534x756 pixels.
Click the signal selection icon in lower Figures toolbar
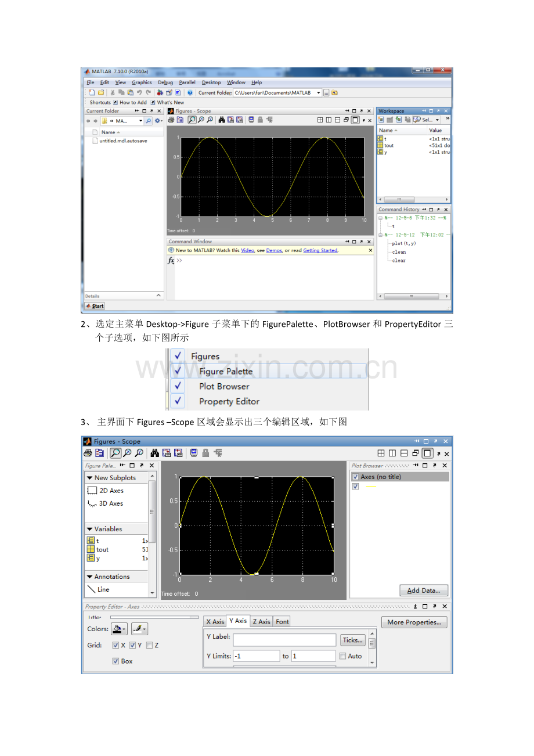point(218,453)
